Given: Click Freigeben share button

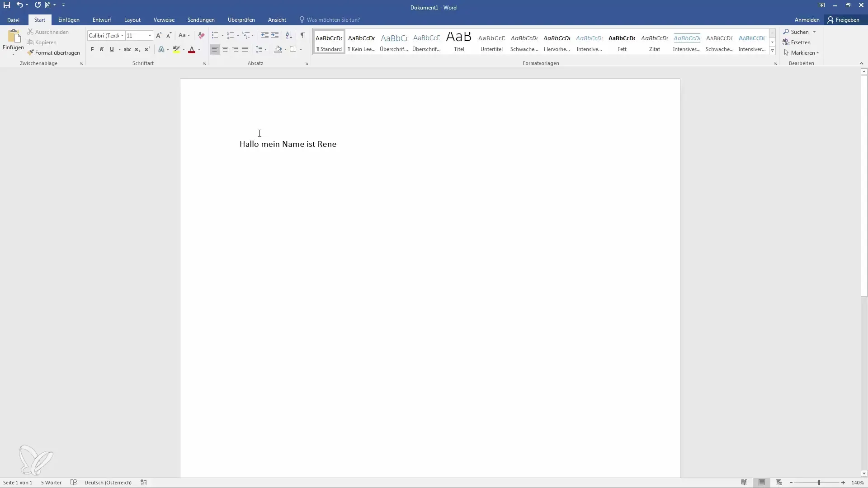Looking at the screenshot, I should click(x=844, y=20).
